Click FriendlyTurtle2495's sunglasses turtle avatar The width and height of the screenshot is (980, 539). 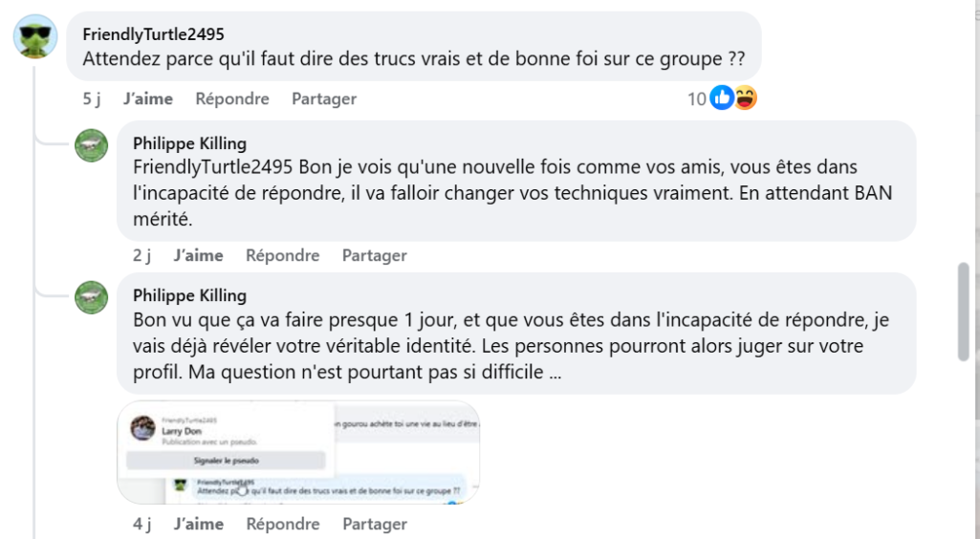(34, 37)
